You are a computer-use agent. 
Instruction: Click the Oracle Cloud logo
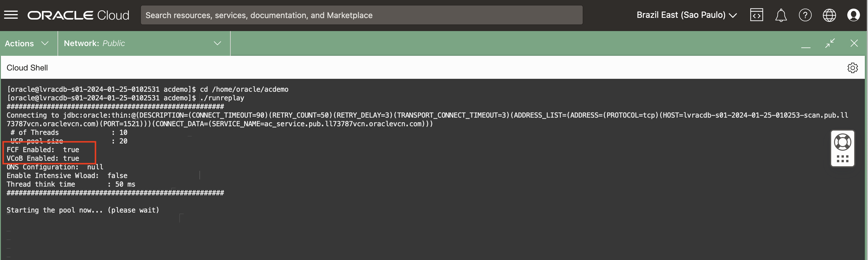78,15
